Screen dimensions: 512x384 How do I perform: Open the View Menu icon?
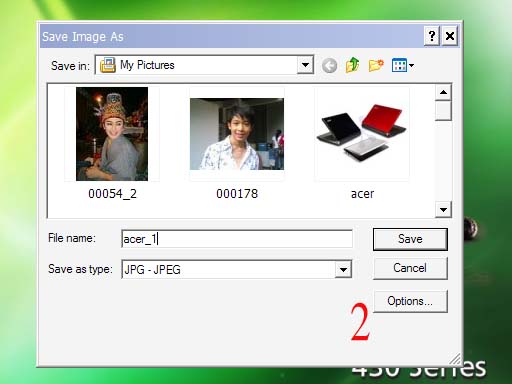coord(399,65)
